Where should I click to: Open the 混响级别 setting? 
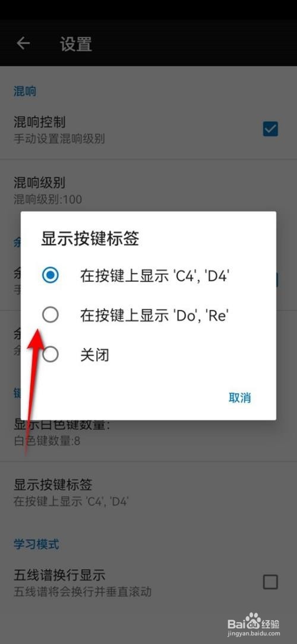148,190
